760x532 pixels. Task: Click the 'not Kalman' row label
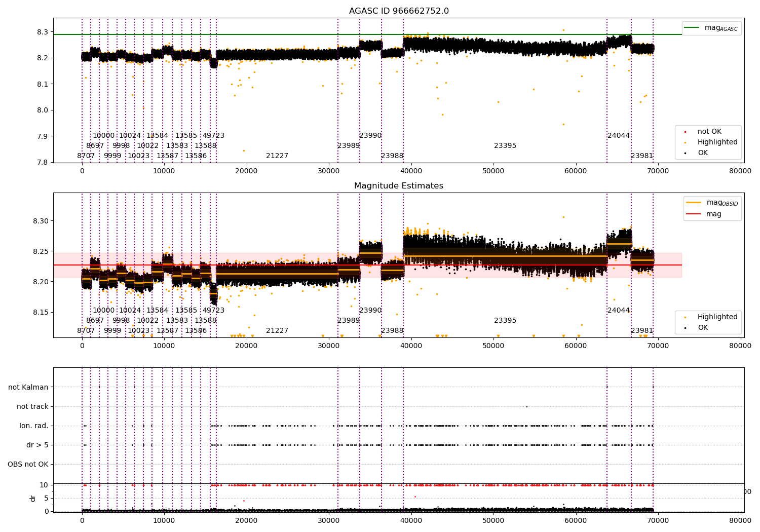28,387
